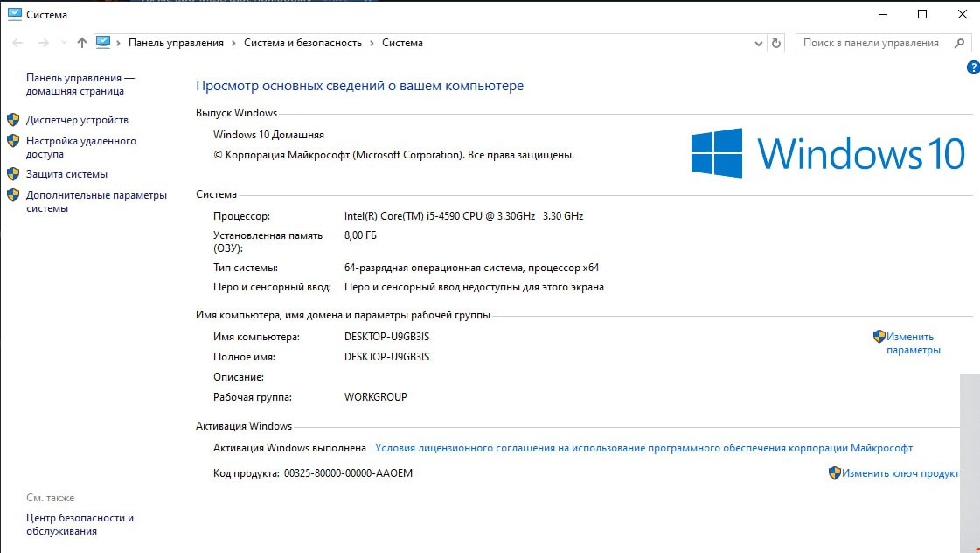Click the Back navigation arrow
Screen dimensions: 980x553
[17, 43]
